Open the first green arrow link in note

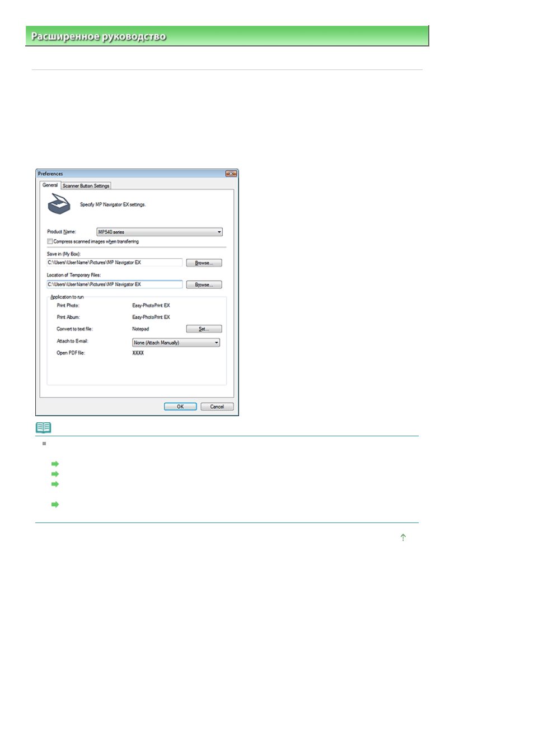[x=55, y=464]
